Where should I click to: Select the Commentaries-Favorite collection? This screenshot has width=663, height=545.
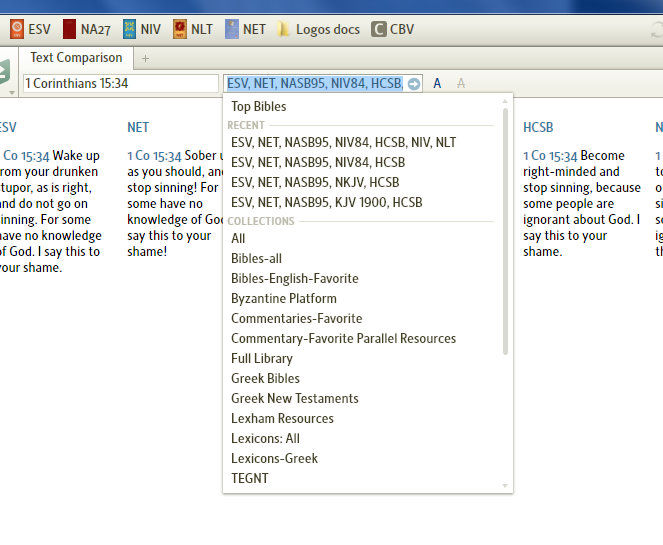(x=296, y=318)
